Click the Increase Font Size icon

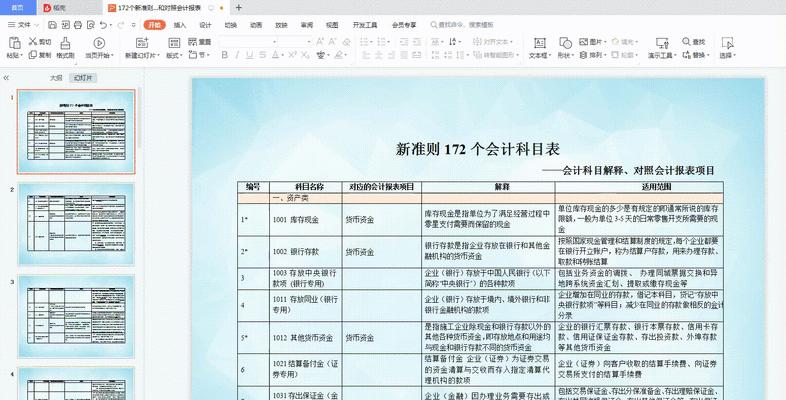[x=320, y=42]
